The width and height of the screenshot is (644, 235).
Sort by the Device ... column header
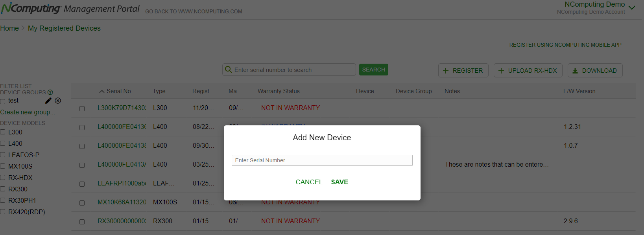(368, 91)
